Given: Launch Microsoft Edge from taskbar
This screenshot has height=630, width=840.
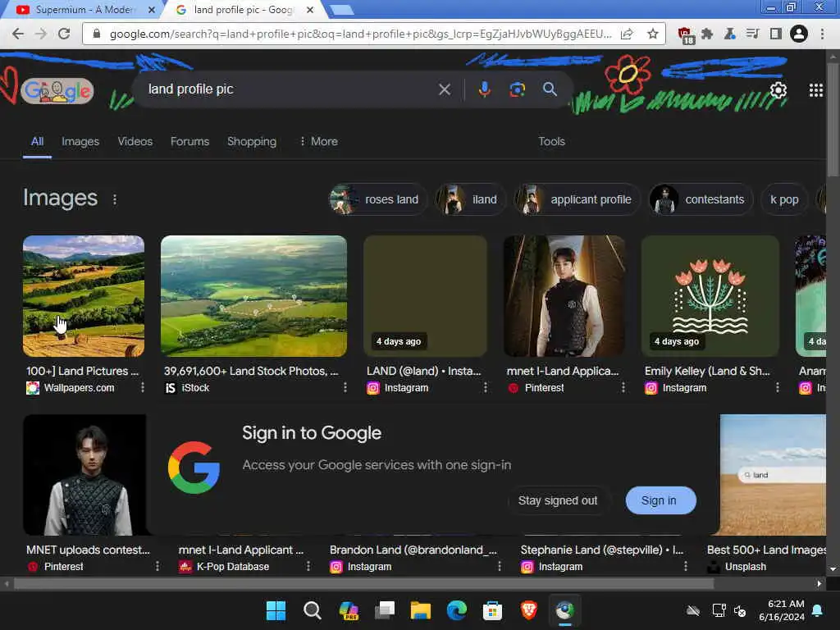Looking at the screenshot, I should (456, 610).
